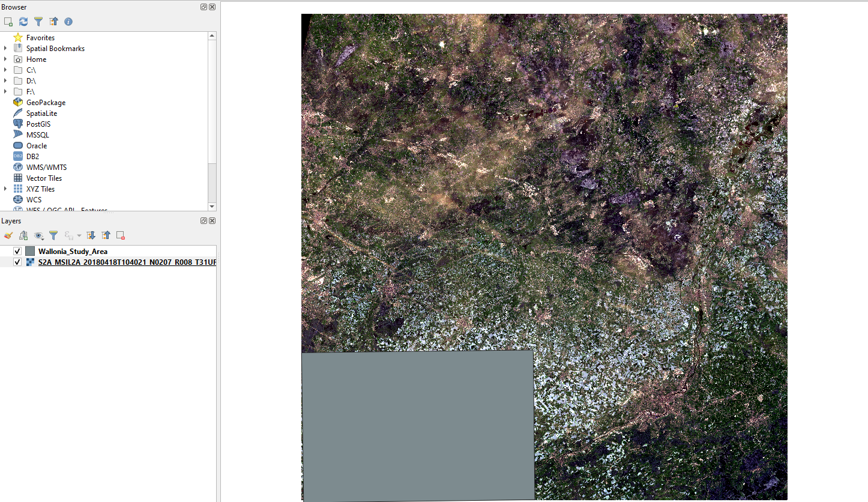This screenshot has height=502, width=868.
Task: Float the Browser panel
Action: 204,7
